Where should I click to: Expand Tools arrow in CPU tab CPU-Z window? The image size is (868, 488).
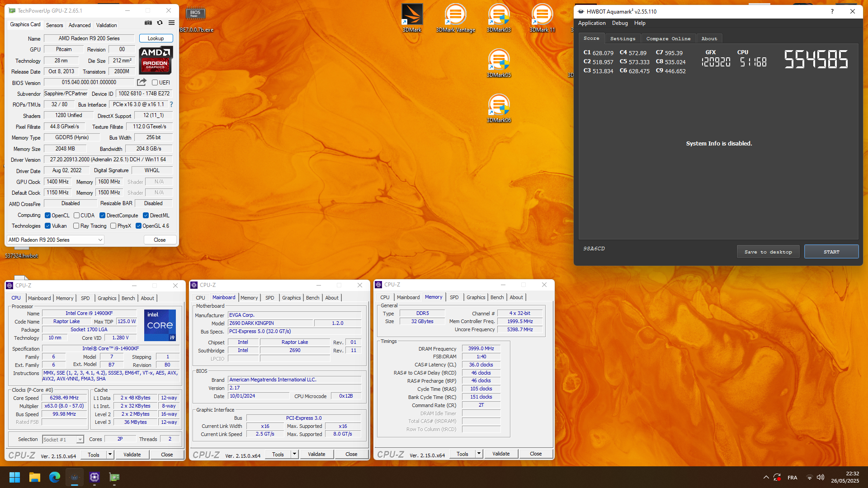point(110,455)
